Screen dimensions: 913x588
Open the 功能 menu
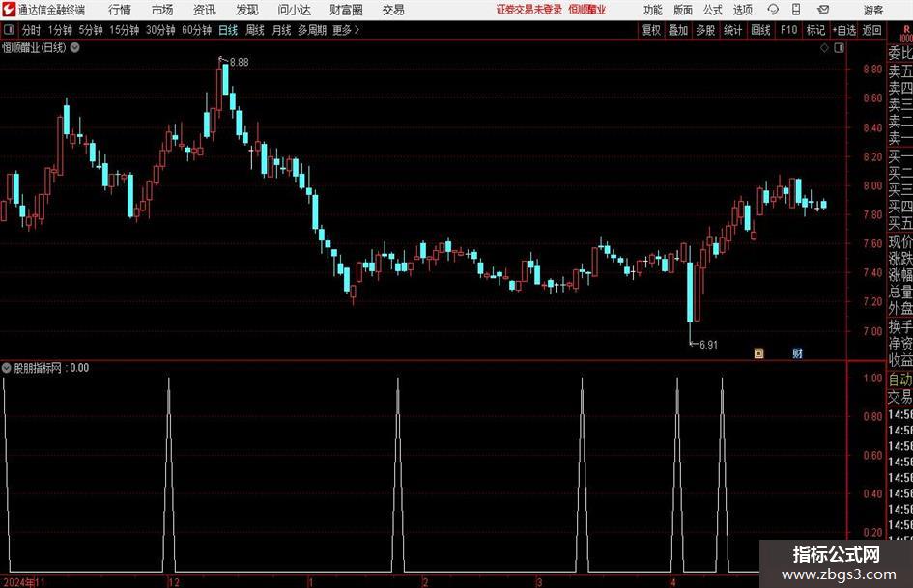pos(653,10)
